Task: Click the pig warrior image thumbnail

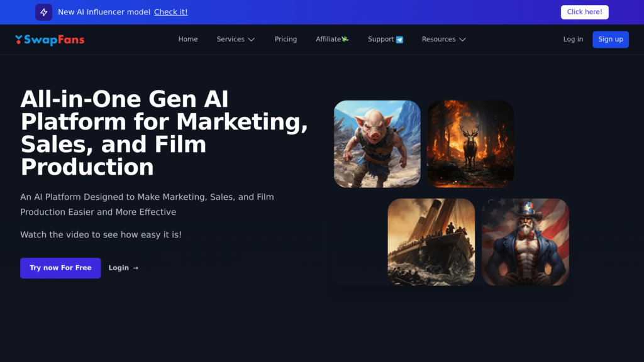Action: click(x=377, y=143)
